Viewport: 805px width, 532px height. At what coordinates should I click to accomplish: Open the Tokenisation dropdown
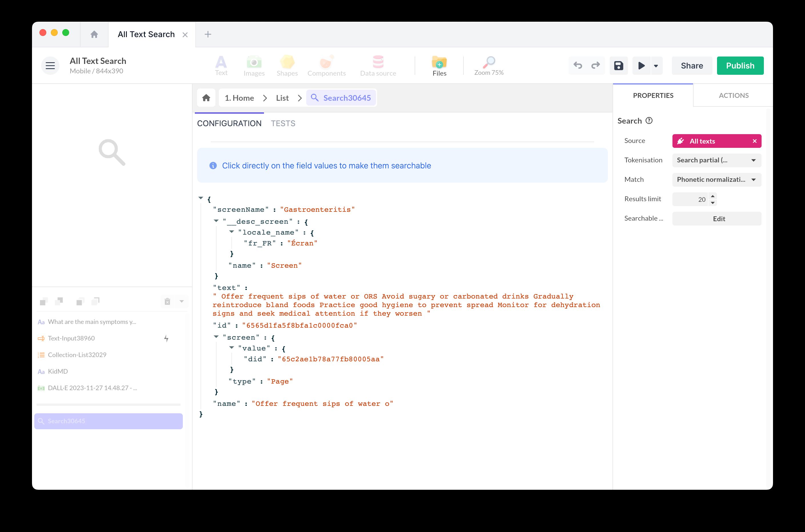(716, 160)
